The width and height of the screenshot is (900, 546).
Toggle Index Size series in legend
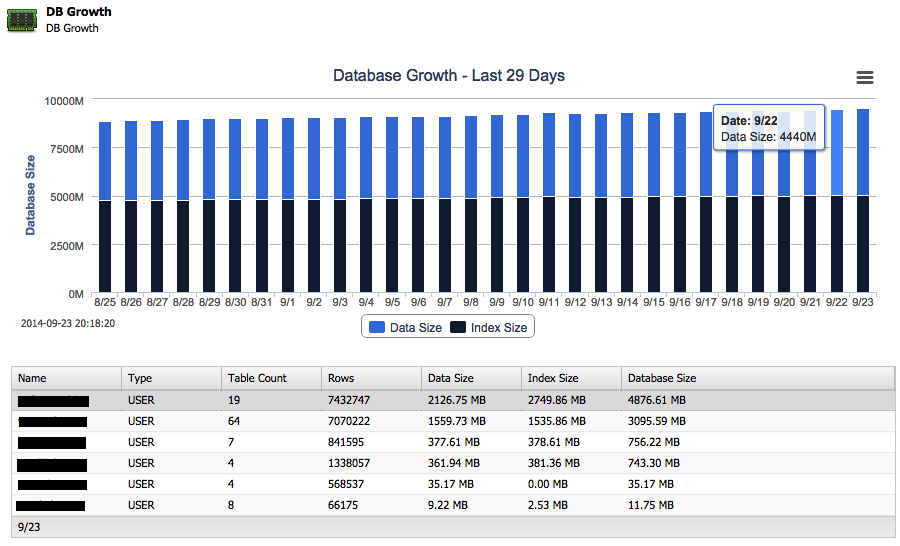(x=488, y=327)
